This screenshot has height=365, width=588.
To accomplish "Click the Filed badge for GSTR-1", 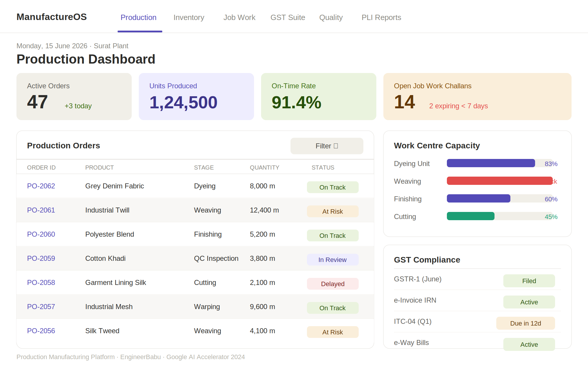I will tap(529, 281).
